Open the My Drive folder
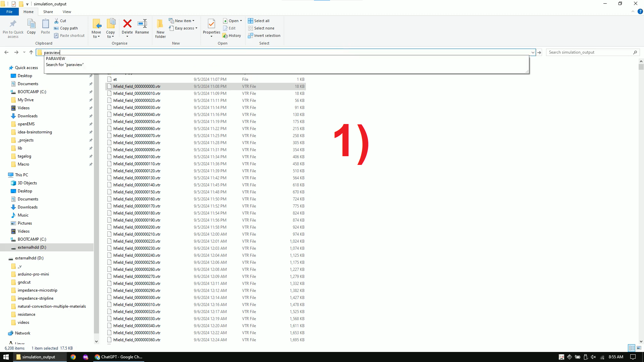 [x=25, y=100]
